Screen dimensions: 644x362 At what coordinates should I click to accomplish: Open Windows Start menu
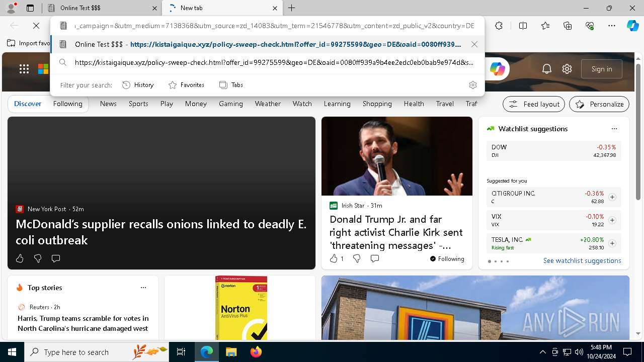click(12, 352)
